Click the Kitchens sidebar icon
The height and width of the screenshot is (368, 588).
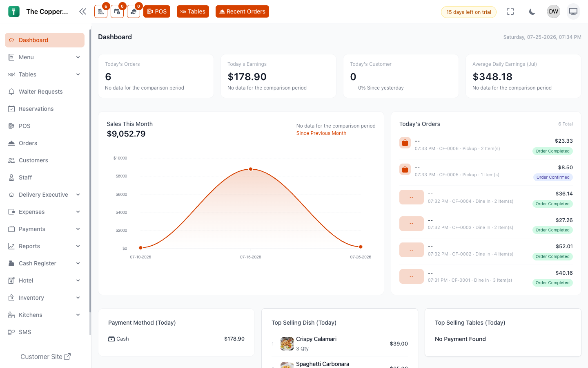click(11, 315)
